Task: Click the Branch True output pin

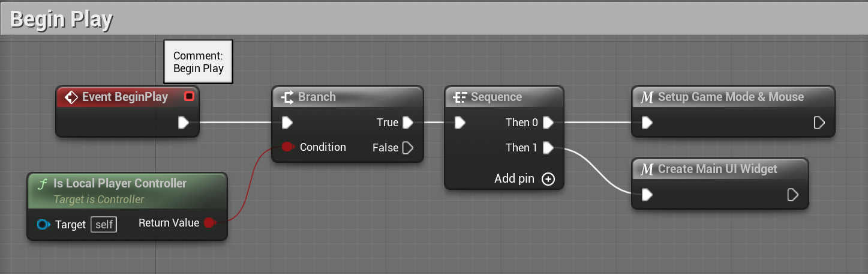Action: tap(408, 123)
